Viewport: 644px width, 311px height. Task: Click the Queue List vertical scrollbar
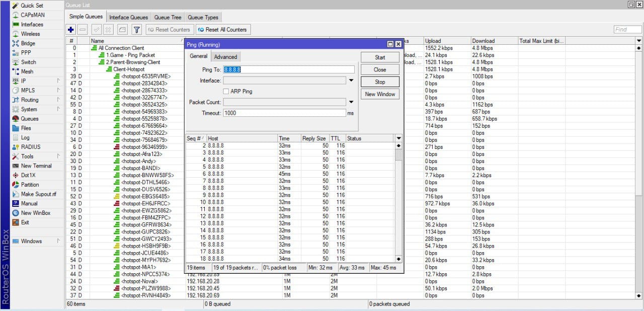tap(639, 172)
